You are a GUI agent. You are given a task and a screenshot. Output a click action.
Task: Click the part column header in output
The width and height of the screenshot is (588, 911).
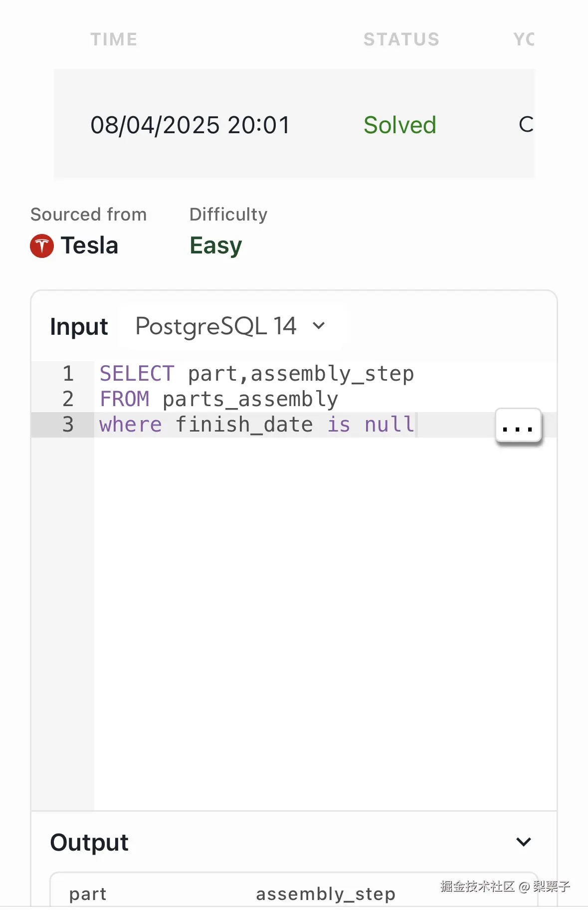(88, 894)
